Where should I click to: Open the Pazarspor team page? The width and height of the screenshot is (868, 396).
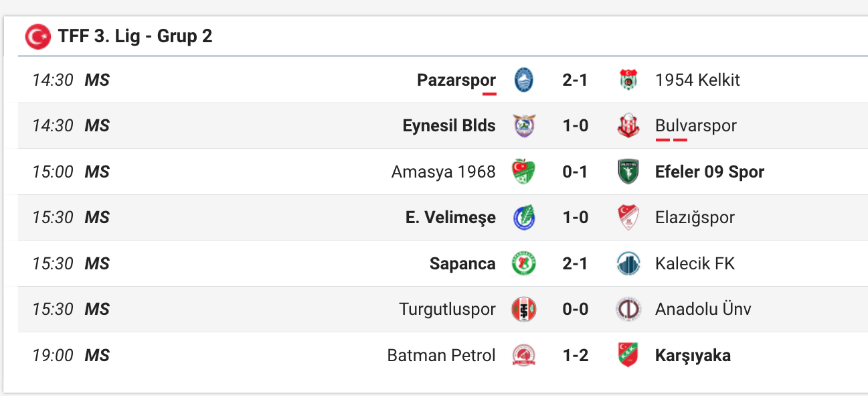click(x=456, y=80)
